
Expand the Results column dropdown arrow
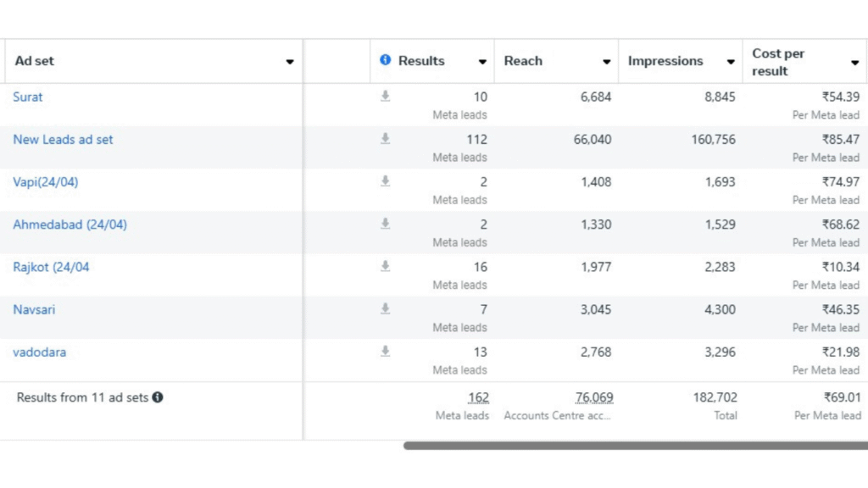pos(482,62)
